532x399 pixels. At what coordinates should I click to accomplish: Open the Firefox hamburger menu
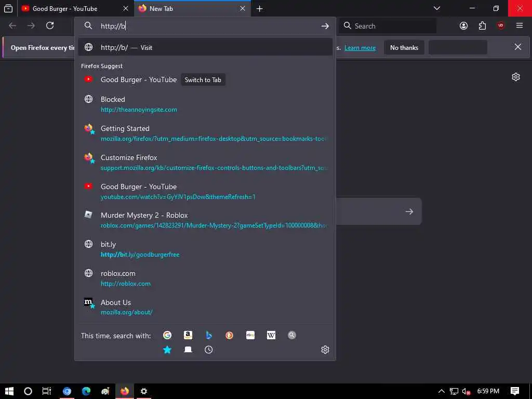(x=520, y=25)
